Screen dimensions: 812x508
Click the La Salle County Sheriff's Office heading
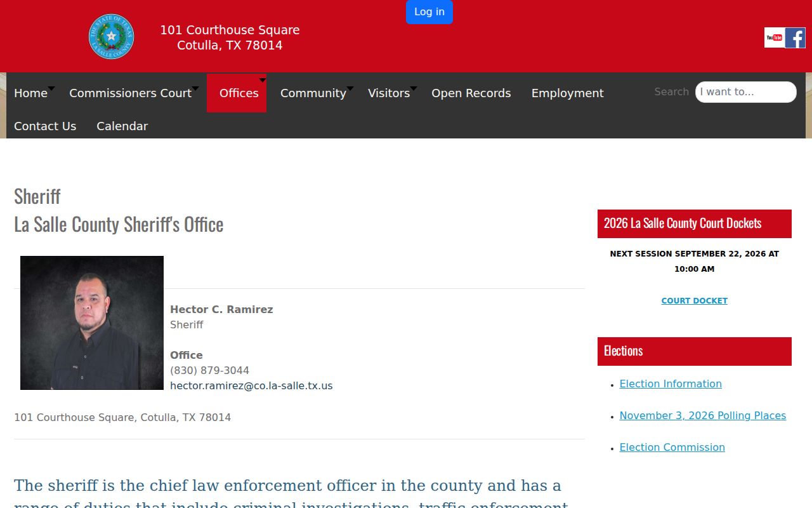click(119, 224)
